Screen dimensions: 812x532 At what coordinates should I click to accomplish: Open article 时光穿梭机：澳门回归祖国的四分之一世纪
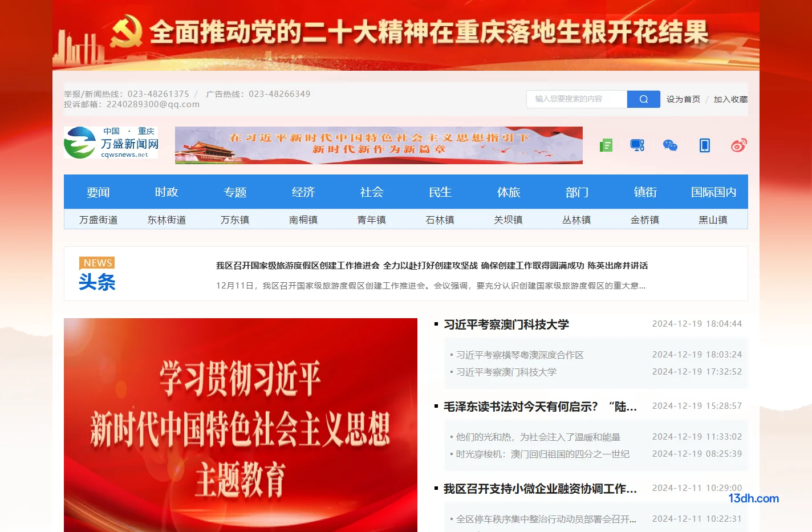(543, 454)
